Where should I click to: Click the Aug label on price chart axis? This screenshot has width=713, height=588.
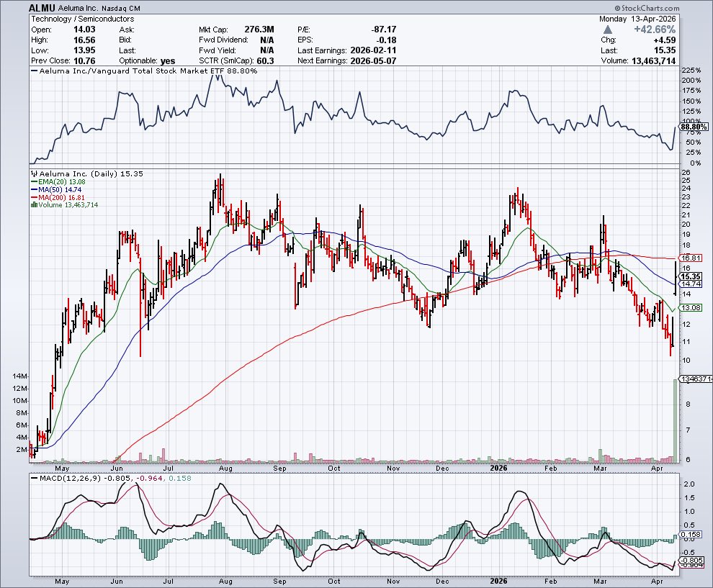pyautogui.click(x=225, y=468)
